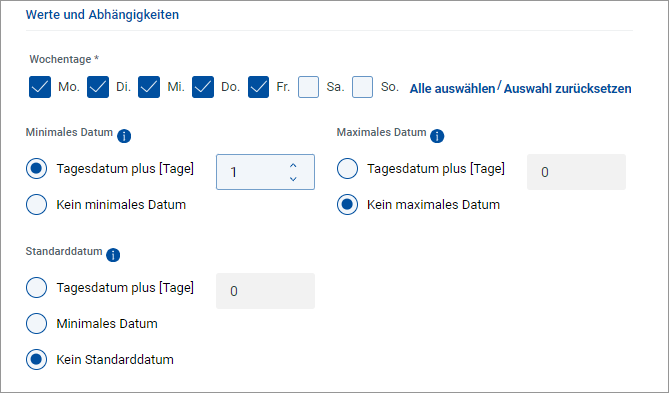This screenshot has height=393, width=669.
Task: Check the Sa. weekday checkbox
Action: pos(308,87)
